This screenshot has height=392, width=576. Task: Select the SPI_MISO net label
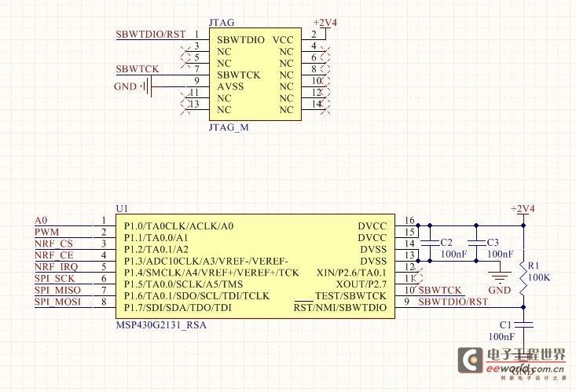(57, 290)
